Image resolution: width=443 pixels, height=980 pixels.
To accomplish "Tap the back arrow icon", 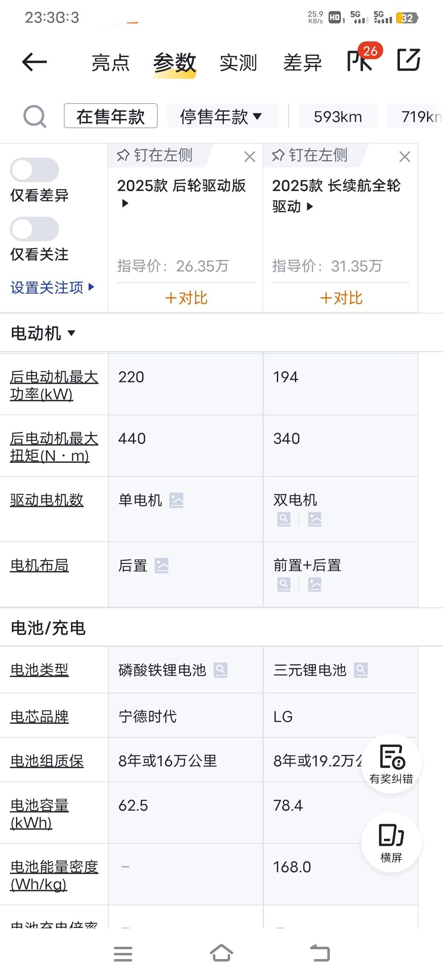I will point(34,62).
